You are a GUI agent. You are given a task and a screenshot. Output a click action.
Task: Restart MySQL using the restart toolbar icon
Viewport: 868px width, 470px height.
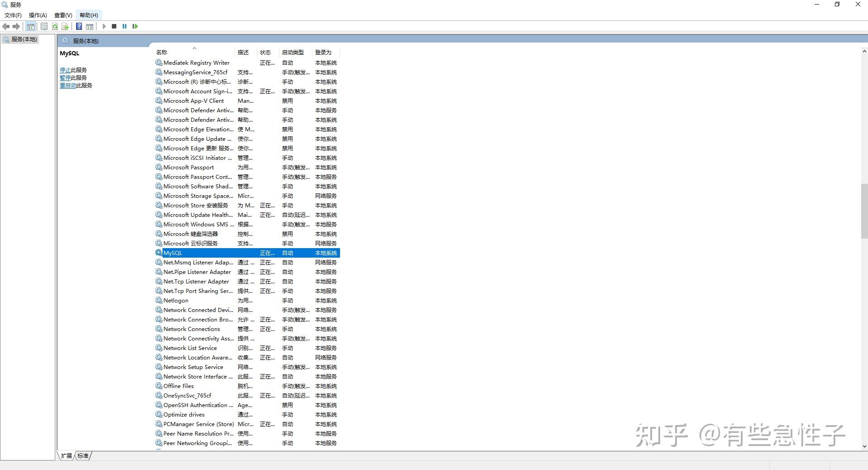coord(134,26)
